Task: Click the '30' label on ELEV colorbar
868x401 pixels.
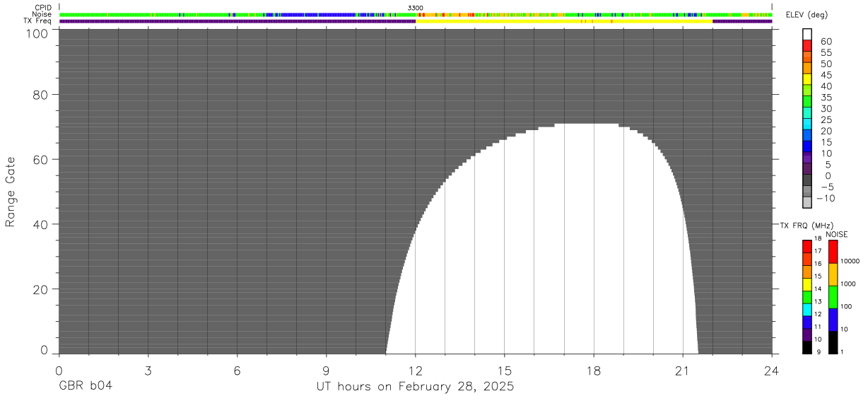Action: coord(826,108)
